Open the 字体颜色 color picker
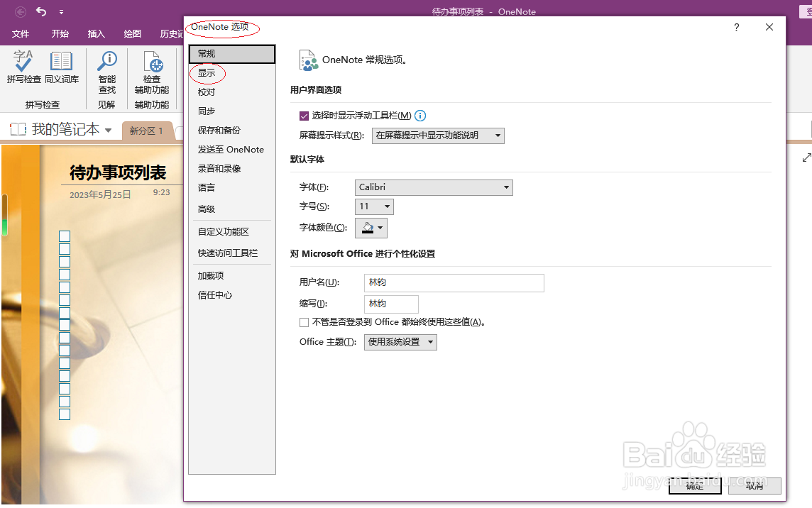Screen dimensions: 812x508 (x=371, y=228)
